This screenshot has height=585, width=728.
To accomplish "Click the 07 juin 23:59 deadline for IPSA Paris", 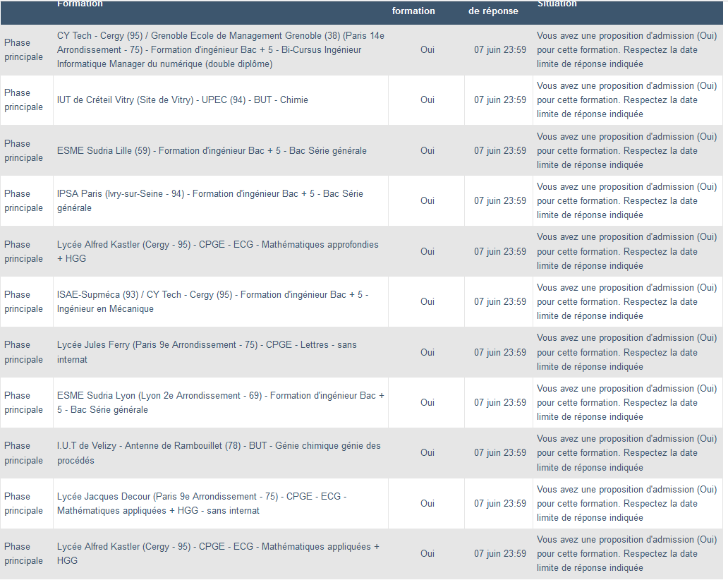I will (500, 200).
